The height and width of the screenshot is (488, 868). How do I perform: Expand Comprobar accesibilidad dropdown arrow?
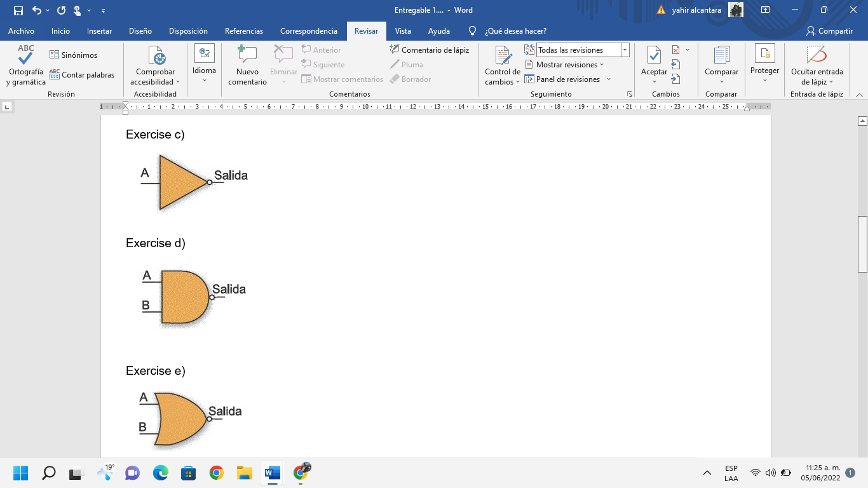click(x=178, y=82)
